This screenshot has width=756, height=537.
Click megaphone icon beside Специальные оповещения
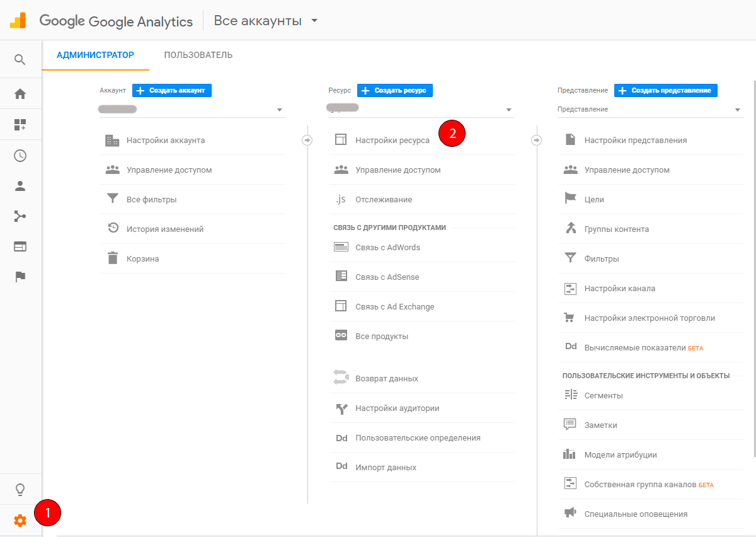click(570, 514)
